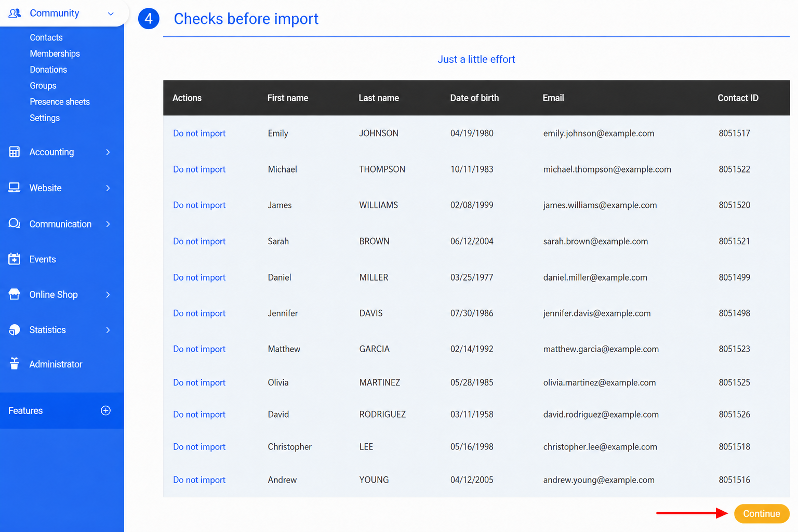
Task: Open the Presence sheets menu item
Action: click(x=60, y=102)
